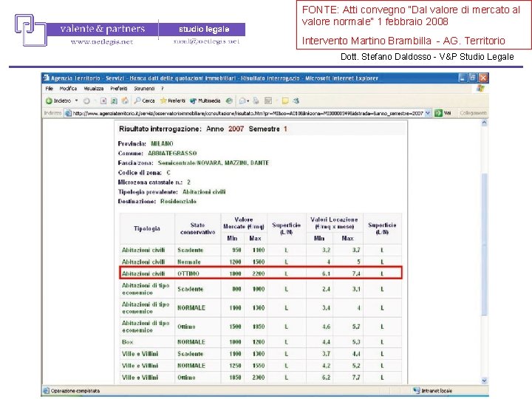Screen dimensions: 532x399
Task: Click the 'Stato conservativo' column header
Action: (198, 228)
